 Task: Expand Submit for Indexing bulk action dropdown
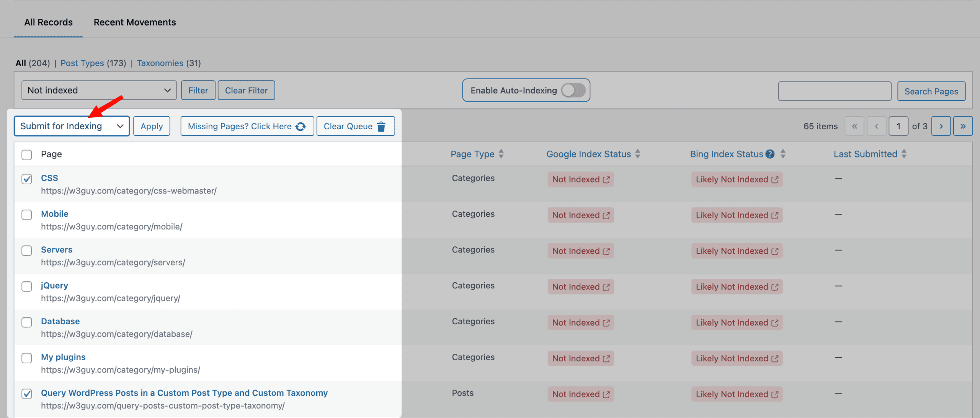[x=72, y=126]
